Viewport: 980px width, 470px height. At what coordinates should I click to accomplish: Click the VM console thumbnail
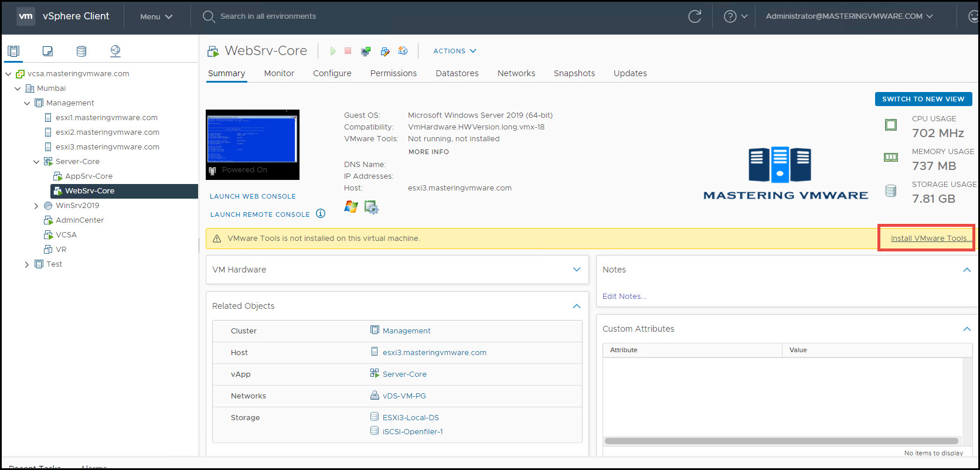tap(253, 144)
